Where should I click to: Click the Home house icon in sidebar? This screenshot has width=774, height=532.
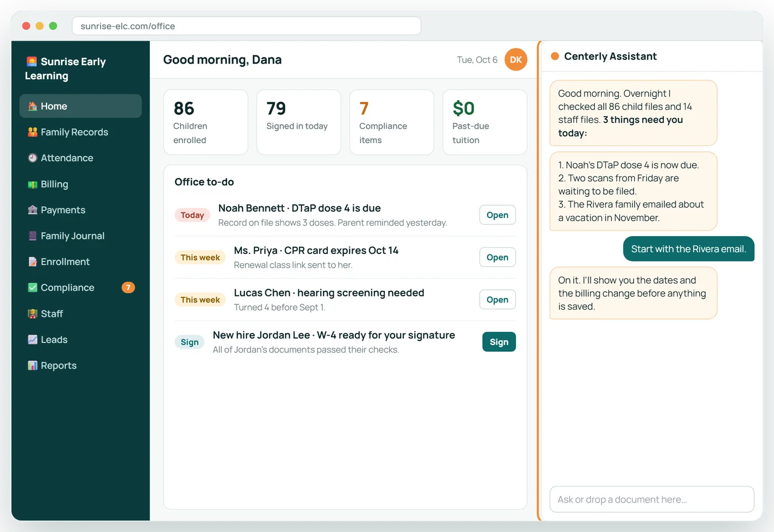pos(33,106)
